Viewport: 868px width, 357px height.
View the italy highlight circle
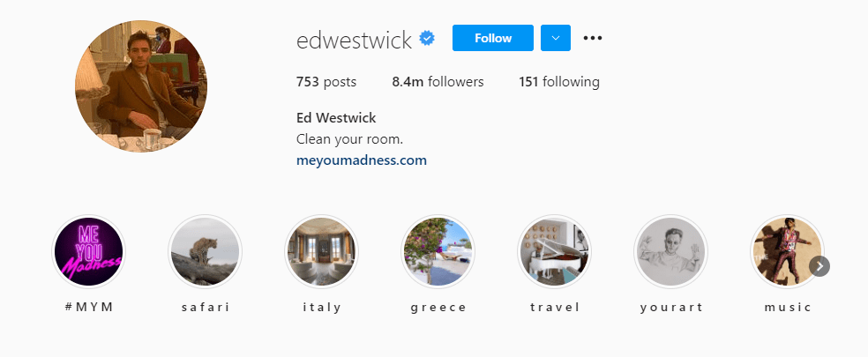pyautogui.click(x=322, y=251)
